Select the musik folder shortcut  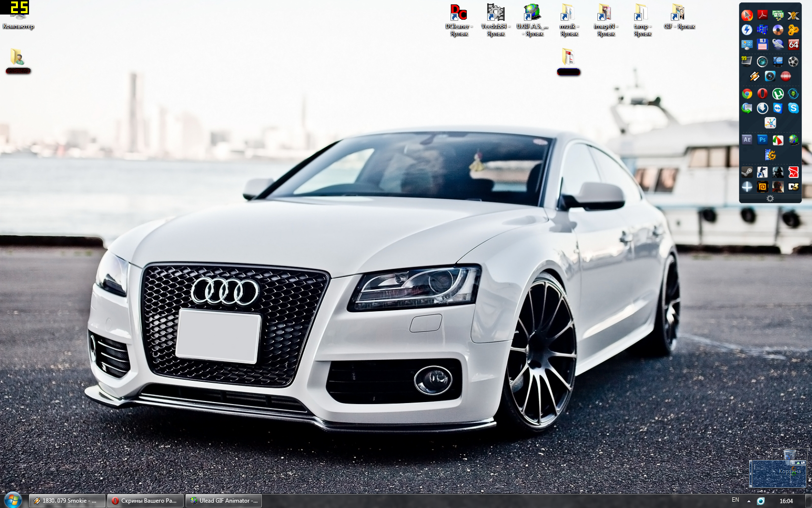(569, 20)
